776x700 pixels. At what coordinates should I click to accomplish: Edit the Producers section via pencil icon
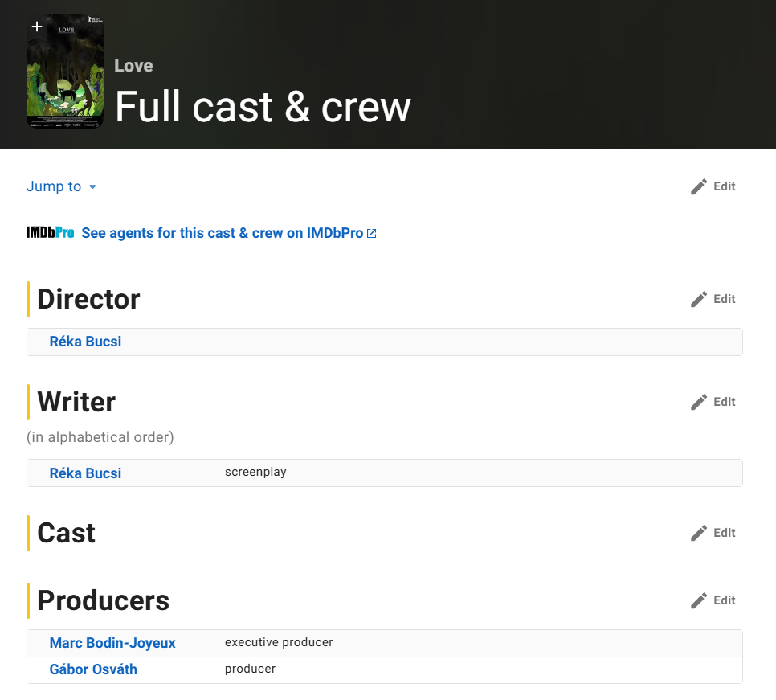[x=713, y=600]
